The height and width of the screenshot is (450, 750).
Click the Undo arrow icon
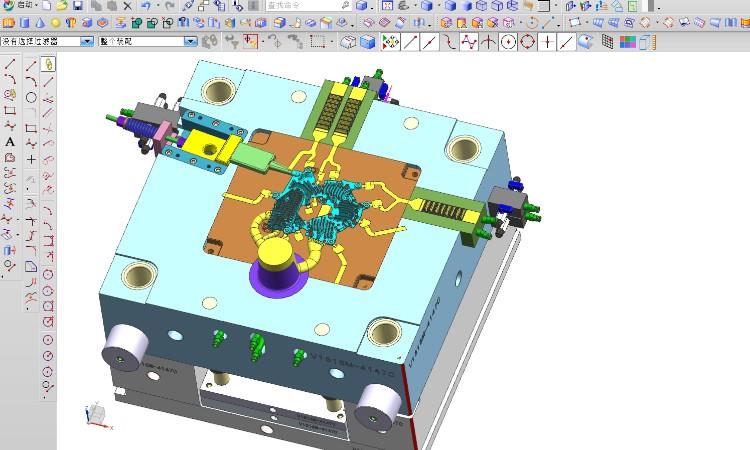coord(146,6)
